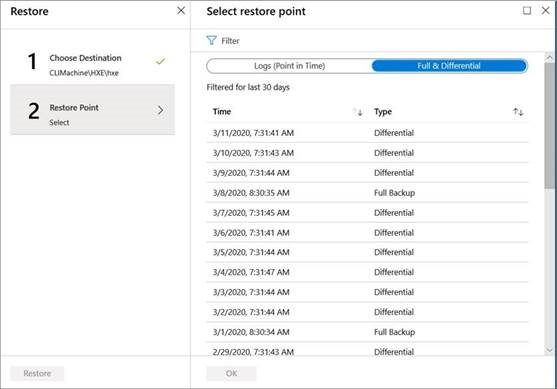
Task: Click the Restore button
Action: point(37,373)
